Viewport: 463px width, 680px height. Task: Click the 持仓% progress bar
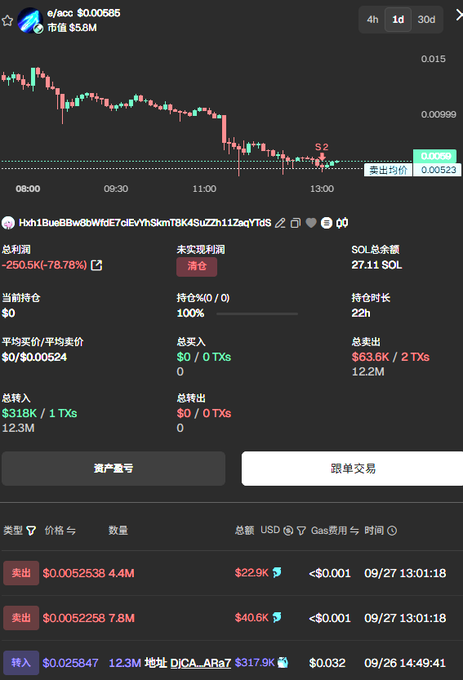click(257, 314)
